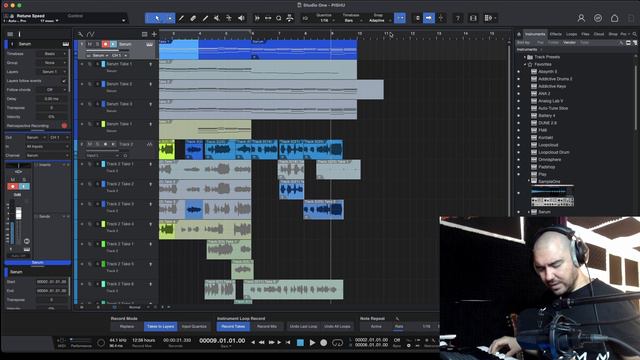Viewport: 640px width, 360px height.
Task: Open the home icon in the top right
Action: click(615, 18)
